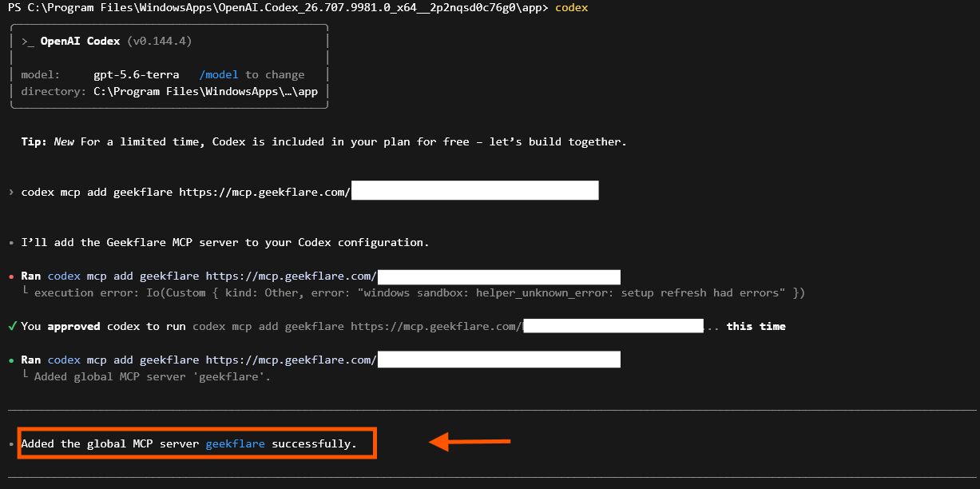The height and width of the screenshot is (489, 980).
Task: Click 'to change' text next to /model
Action: pos(275,74)
